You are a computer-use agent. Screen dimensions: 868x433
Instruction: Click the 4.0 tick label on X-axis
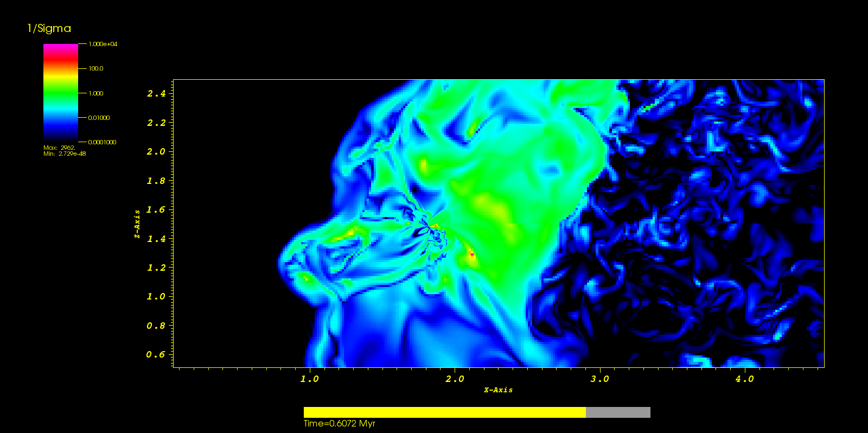[744, 379]
